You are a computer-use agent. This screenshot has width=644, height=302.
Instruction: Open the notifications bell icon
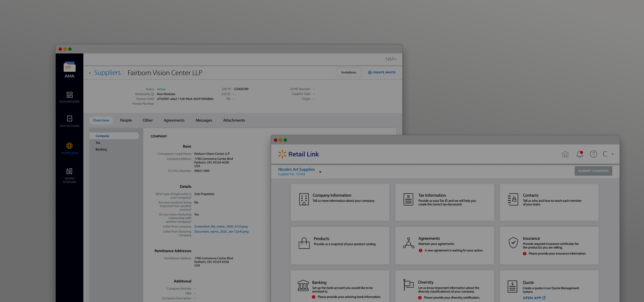[x=579, y=154]
